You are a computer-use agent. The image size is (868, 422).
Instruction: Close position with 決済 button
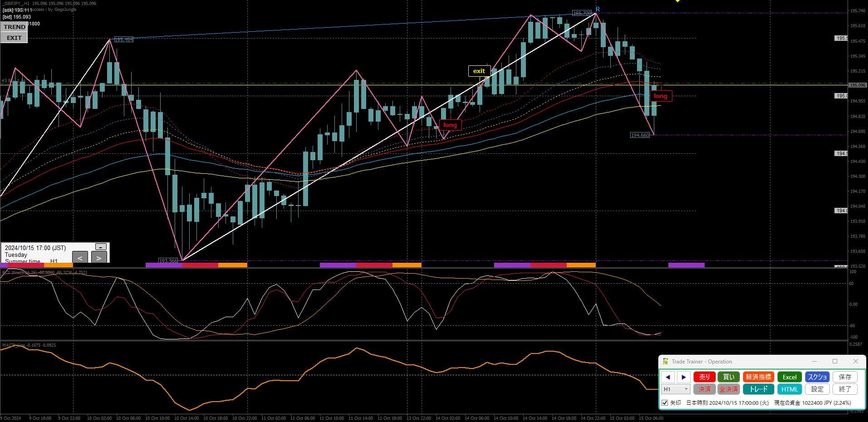tap(704, 389)
